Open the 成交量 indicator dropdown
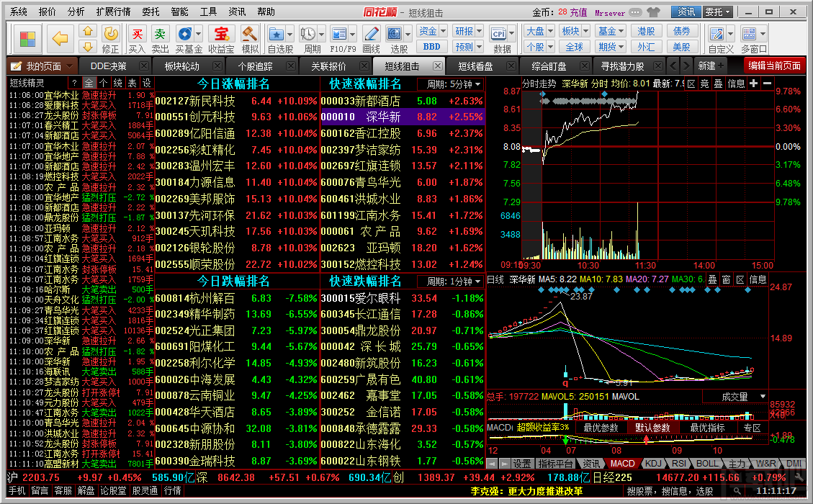Viewport: 813px width, 504px height. (735, 397)
